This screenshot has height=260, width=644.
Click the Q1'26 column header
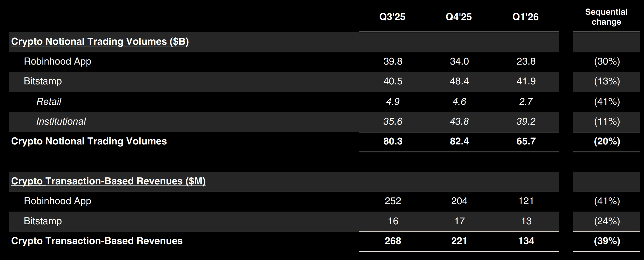(525, 17)
